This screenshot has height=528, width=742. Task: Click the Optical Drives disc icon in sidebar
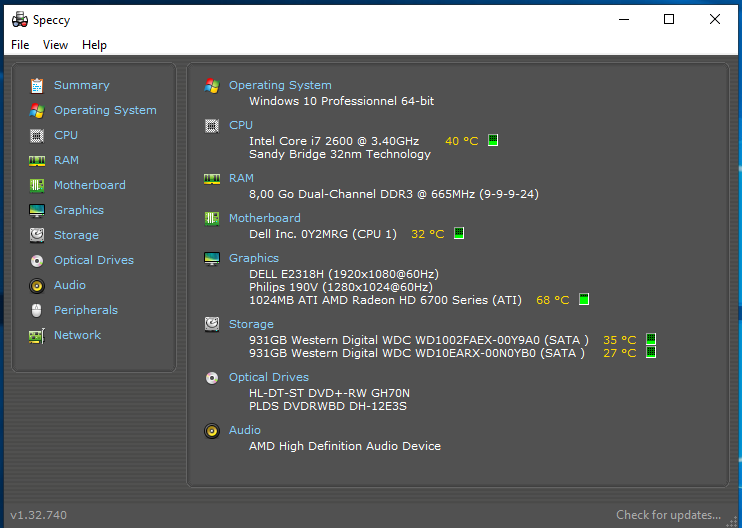[37, 260]
